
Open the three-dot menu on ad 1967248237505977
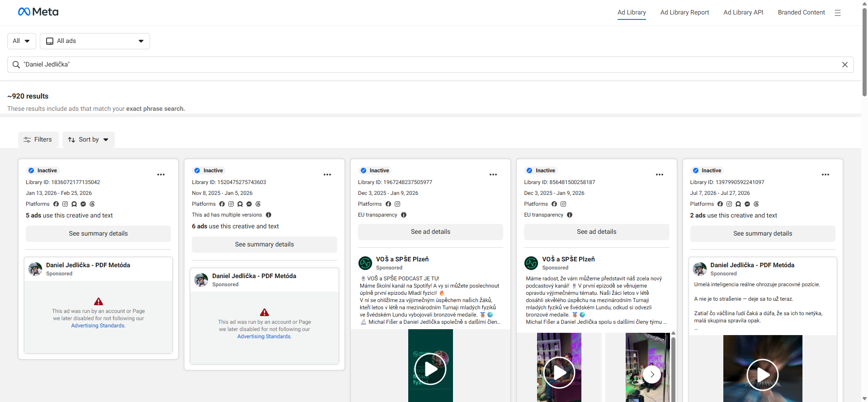tap(493, 175)
